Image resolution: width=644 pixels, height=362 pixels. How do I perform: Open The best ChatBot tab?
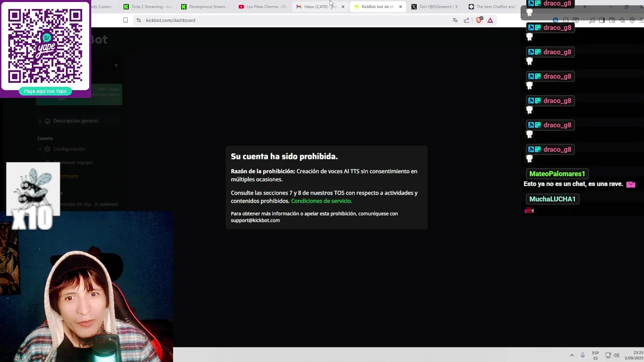[492, 7]
